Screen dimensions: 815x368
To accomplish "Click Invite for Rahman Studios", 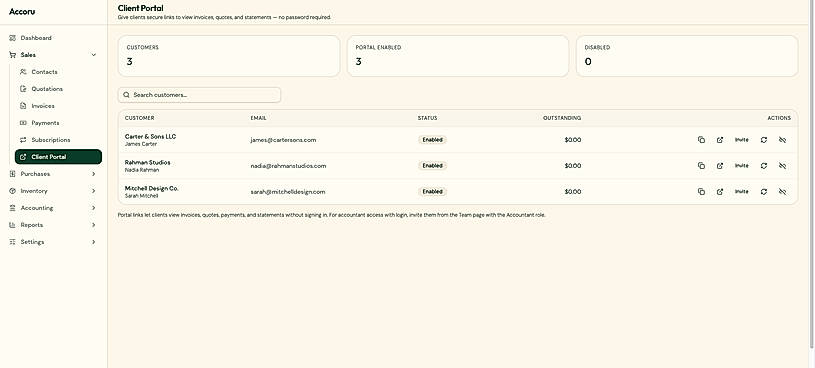I will (742, 166).
